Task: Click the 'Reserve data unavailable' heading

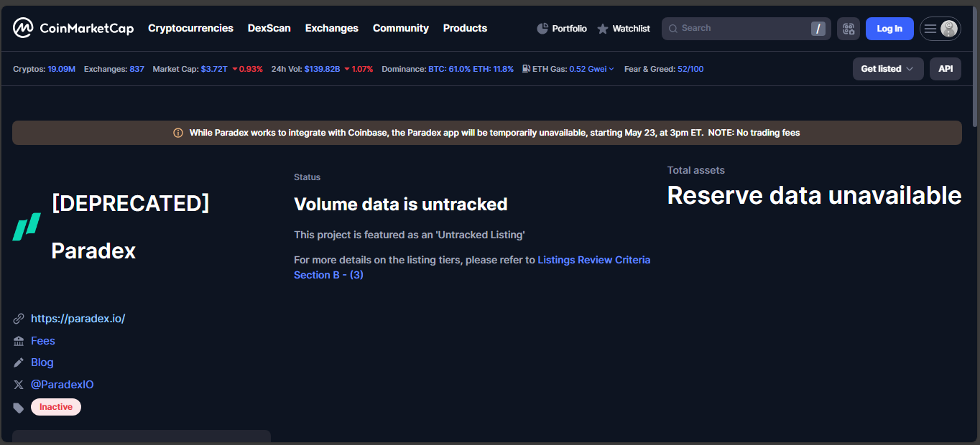Action: [814, 195]
